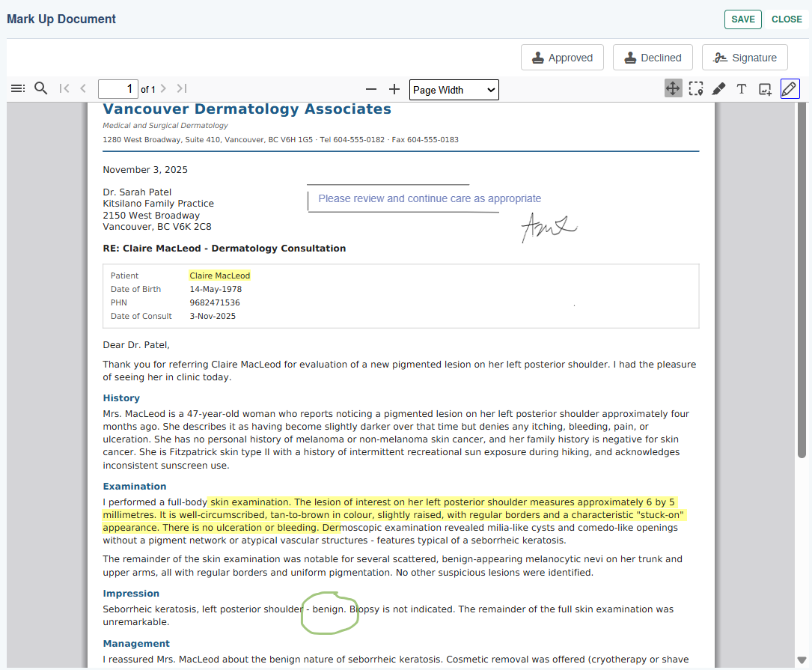Open the document search tool
This screenshot has width=812, height=670.
41,88
